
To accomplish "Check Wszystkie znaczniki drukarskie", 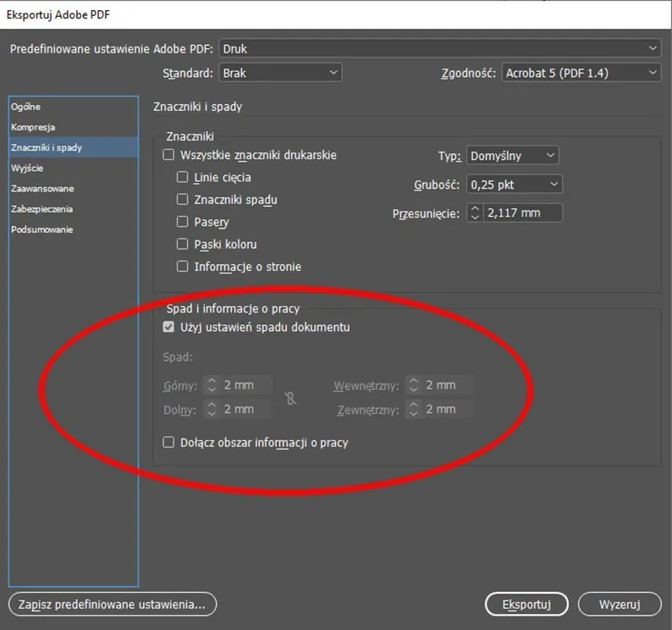I will coord(168,155).
